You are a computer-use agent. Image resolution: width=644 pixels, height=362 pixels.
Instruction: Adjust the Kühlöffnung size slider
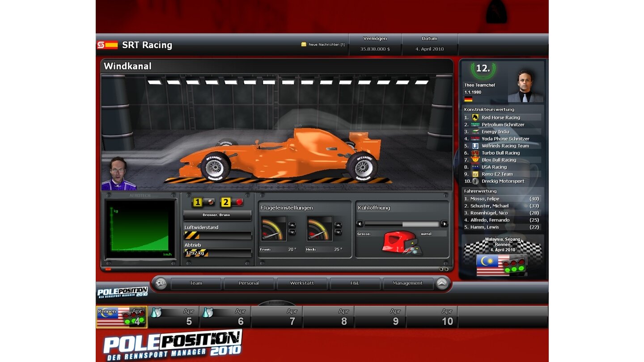tap(402, 224)
